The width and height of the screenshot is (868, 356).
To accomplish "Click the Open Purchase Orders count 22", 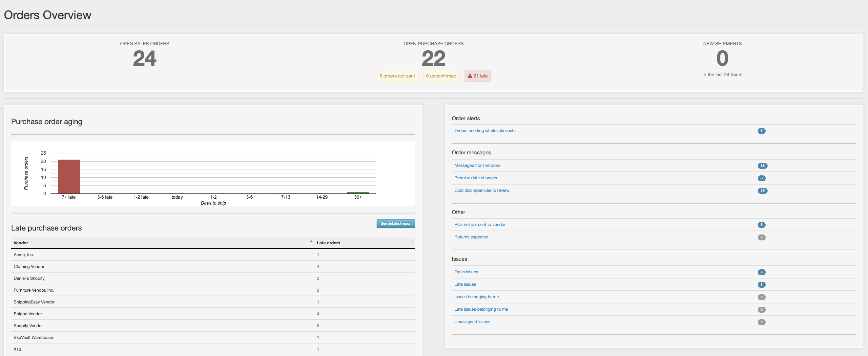I will (433, 58).
